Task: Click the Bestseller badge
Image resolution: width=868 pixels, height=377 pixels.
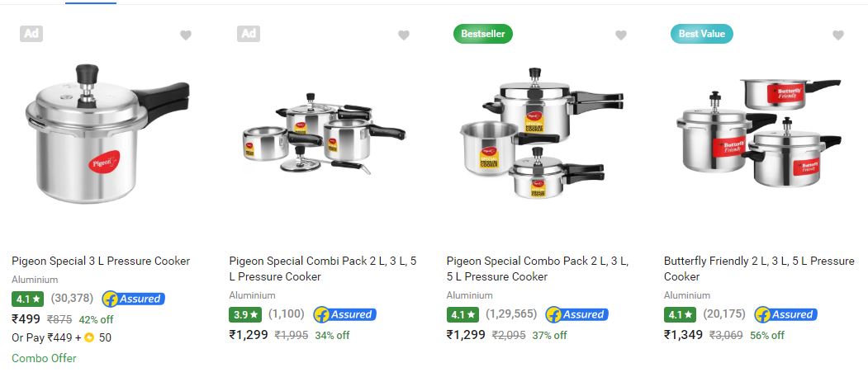Action: [483, 34]
